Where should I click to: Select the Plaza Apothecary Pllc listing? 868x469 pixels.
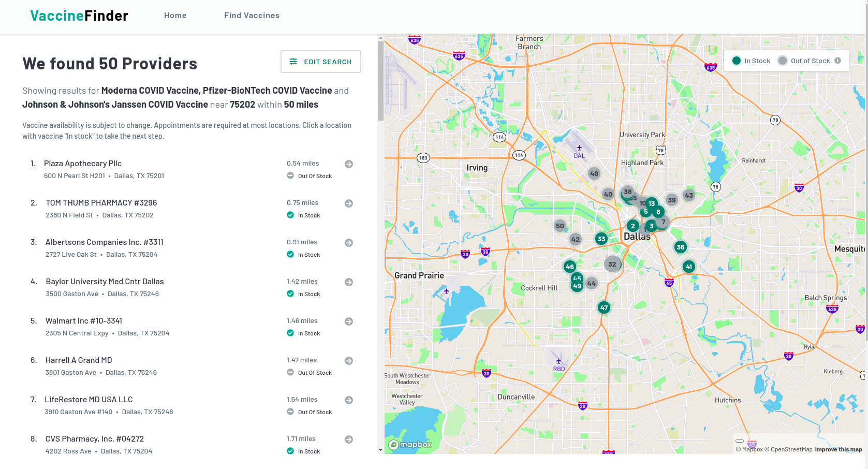(x=192, y=169)
